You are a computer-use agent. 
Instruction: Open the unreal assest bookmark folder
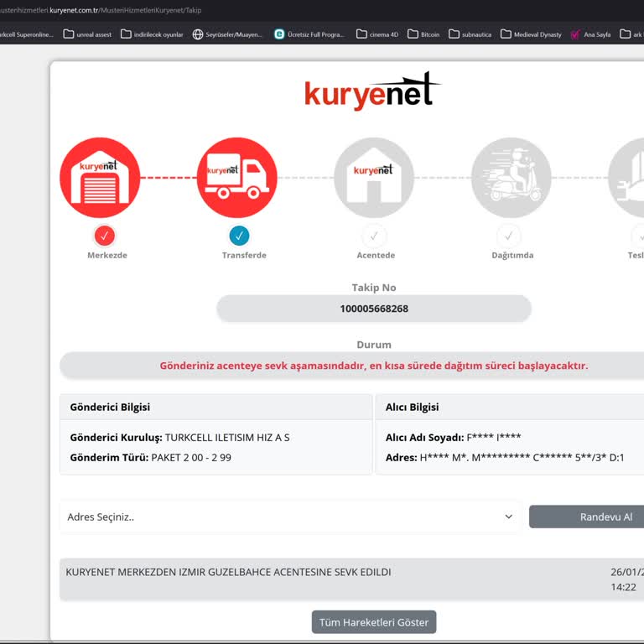pyautogui.click(x=87, y=34)
